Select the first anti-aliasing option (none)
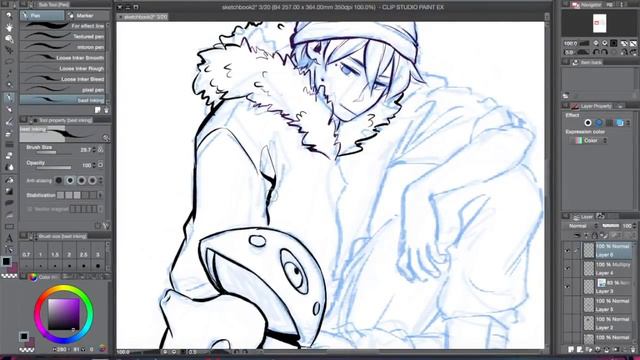 point(59,180)
